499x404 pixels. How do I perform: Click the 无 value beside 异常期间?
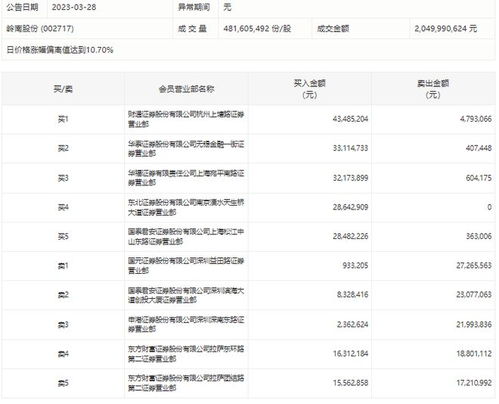pyautogui.click(x=227, y=7)
